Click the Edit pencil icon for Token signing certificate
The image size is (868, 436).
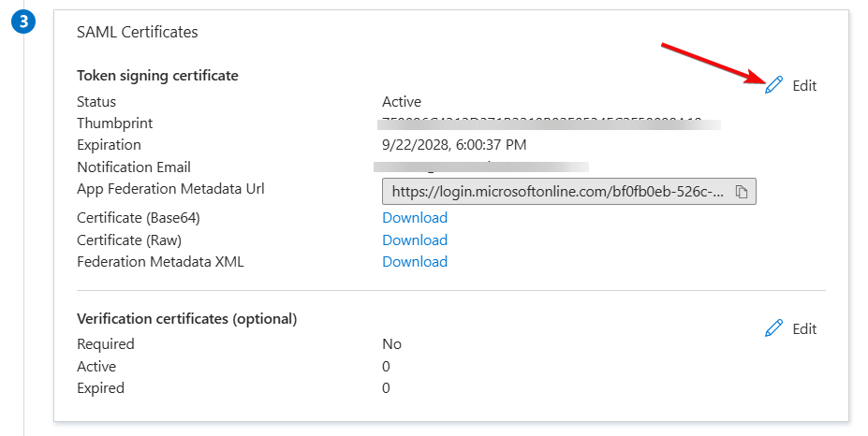(773, 85)
